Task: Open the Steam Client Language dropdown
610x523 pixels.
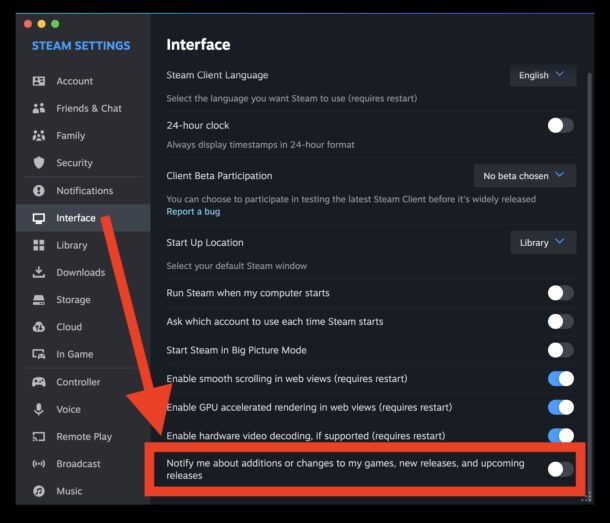Action: (542, 75)
